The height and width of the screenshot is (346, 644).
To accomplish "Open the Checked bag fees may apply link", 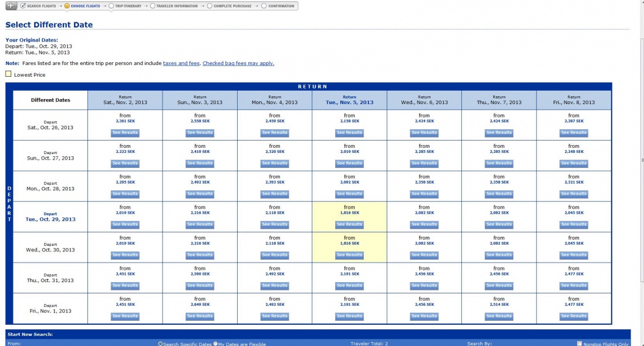I will 238,63.
